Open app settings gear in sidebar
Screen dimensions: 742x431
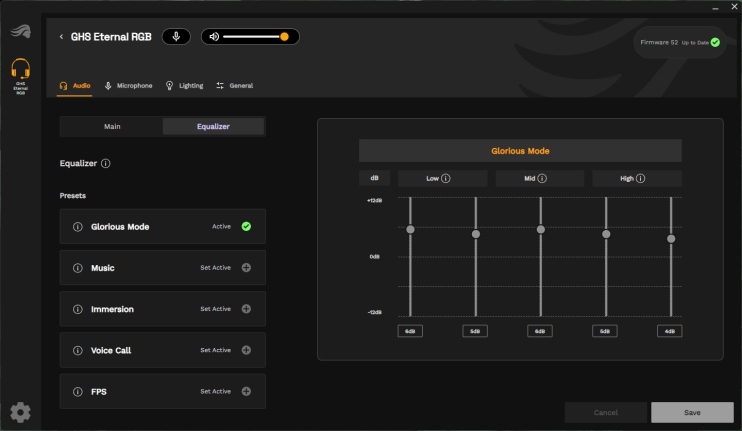point(20,413)
